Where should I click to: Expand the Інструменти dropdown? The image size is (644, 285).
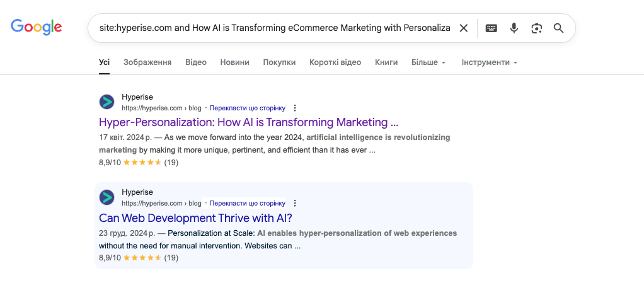pyautogui.click(x=490, y=62)
